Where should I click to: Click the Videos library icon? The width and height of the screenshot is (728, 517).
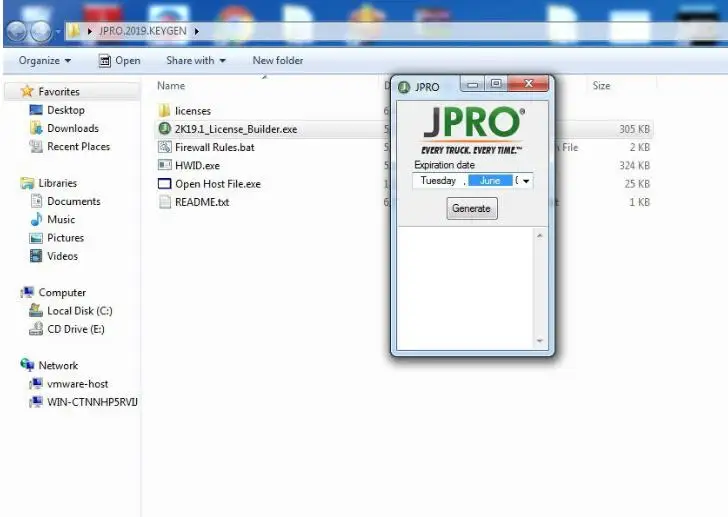click(36, 256)
